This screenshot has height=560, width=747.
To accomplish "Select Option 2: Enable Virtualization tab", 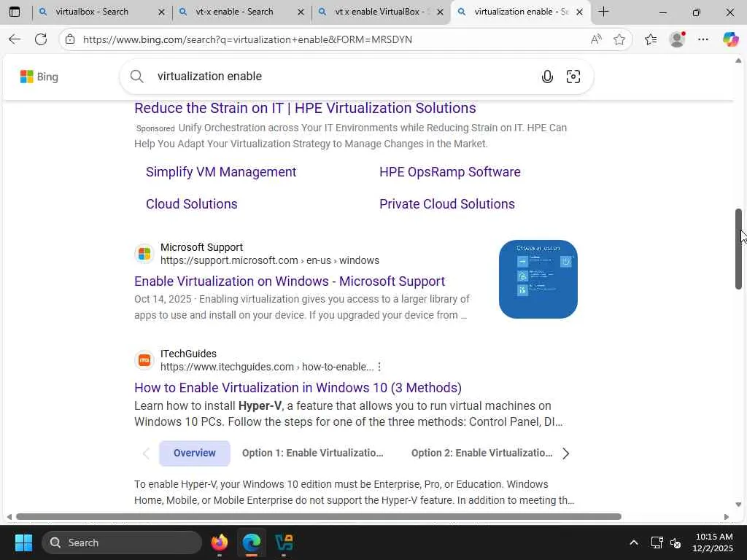I will point(481,453).
